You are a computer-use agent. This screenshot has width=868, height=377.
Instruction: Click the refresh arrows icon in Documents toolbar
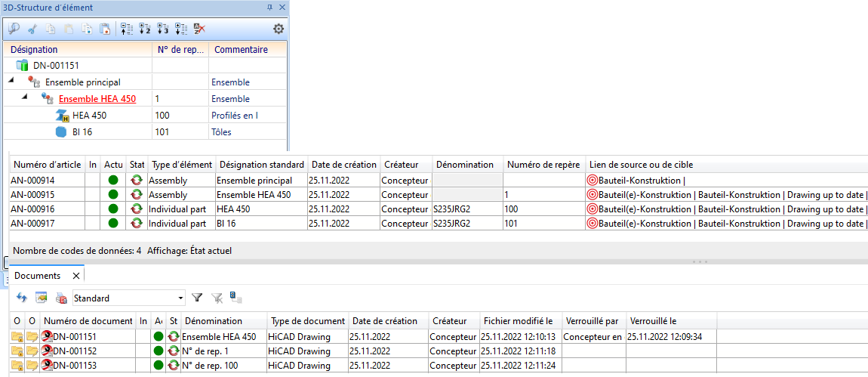(x=22, y=298)
